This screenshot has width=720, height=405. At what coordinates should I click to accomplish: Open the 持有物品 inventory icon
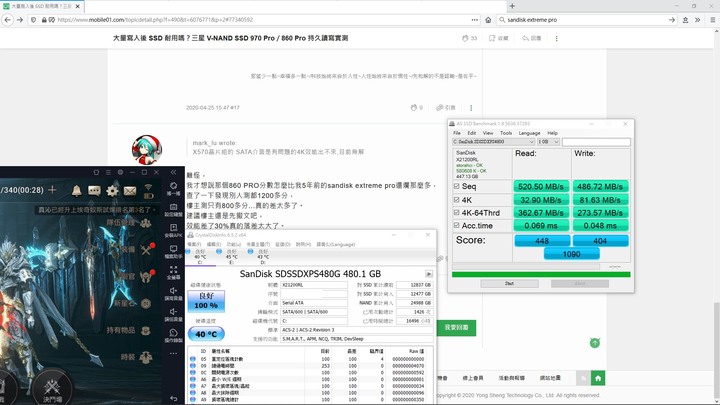coord(146,331)
